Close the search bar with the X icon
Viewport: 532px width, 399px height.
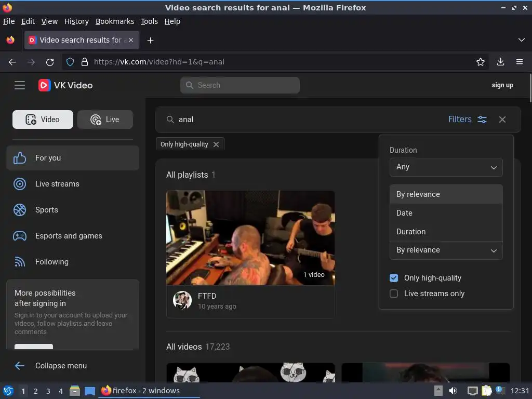pyautogui.click(x=502, y=119)
